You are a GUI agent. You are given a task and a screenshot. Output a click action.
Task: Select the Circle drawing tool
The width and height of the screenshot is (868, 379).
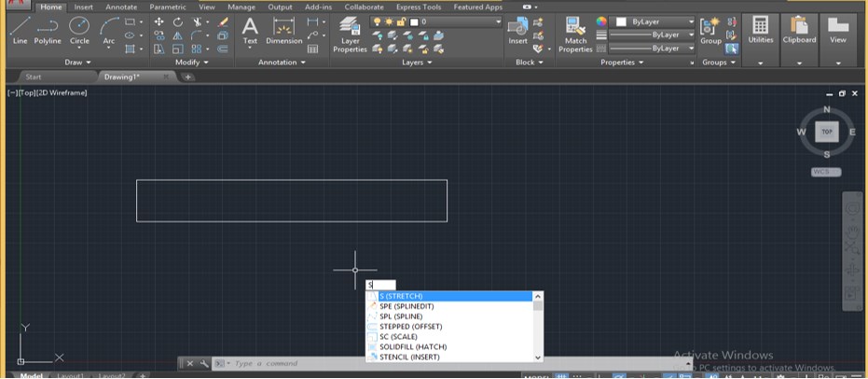[x=79, y=30]
